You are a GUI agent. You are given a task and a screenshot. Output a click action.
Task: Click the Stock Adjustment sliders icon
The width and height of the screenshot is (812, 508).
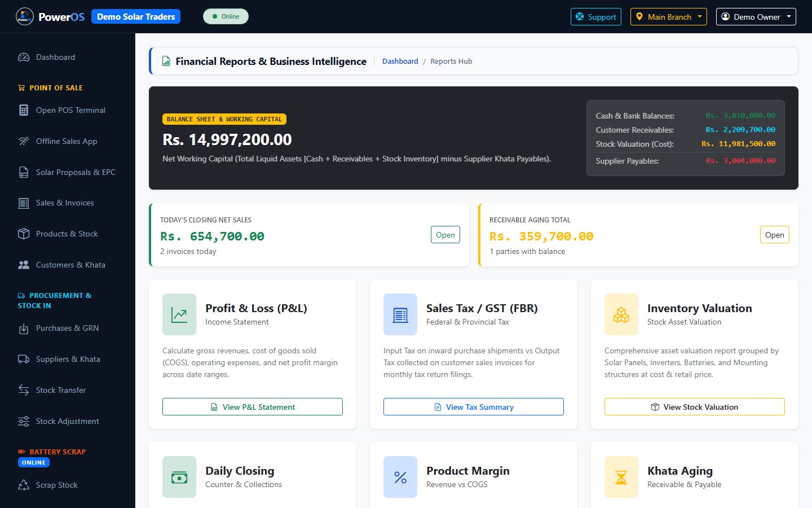point(24,422)
